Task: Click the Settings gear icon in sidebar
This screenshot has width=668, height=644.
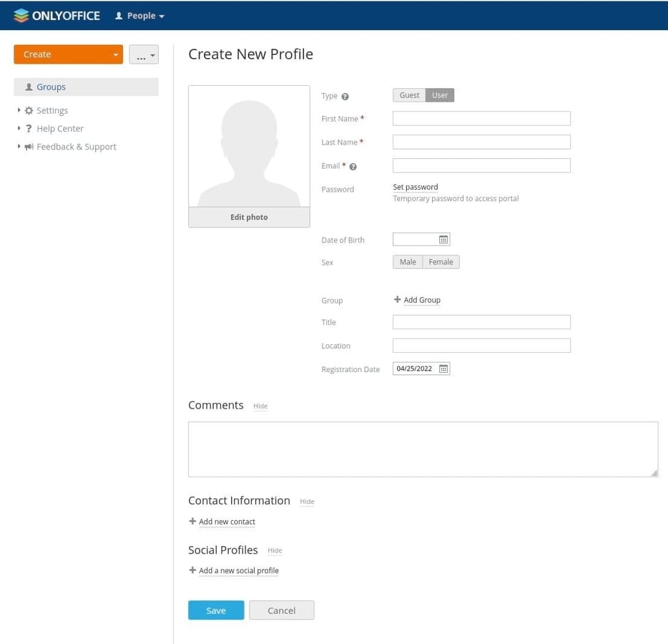Action: click(28, 110)
